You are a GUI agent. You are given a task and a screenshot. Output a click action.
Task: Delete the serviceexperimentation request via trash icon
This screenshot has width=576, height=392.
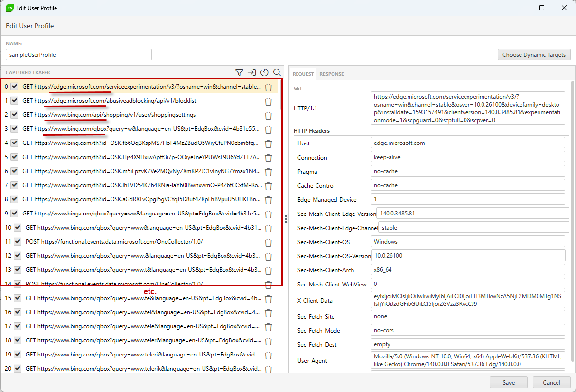(x=268, y=87)
